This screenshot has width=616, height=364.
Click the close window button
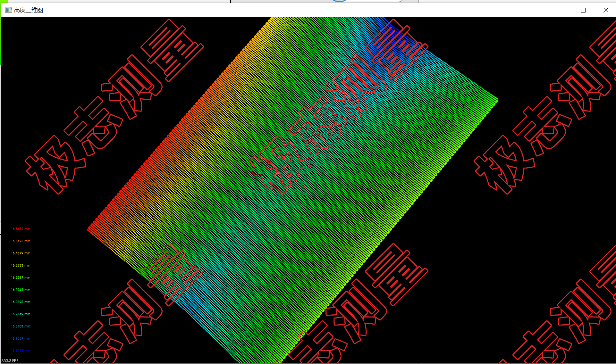point(606,10)
